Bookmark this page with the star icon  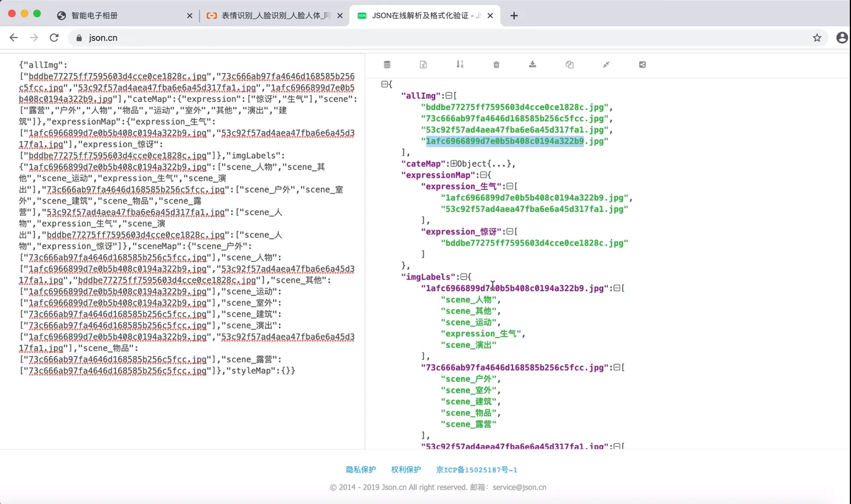[817, 38]
